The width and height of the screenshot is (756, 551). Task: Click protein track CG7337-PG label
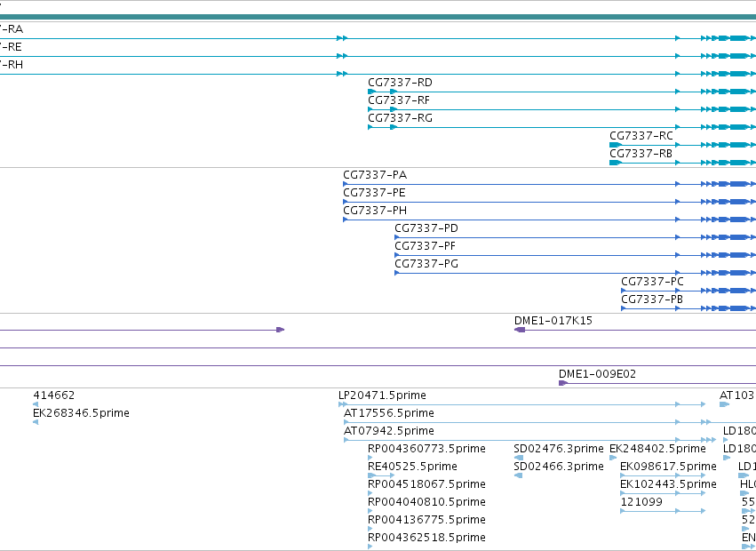pyautogui.click(x=426, y=265)
